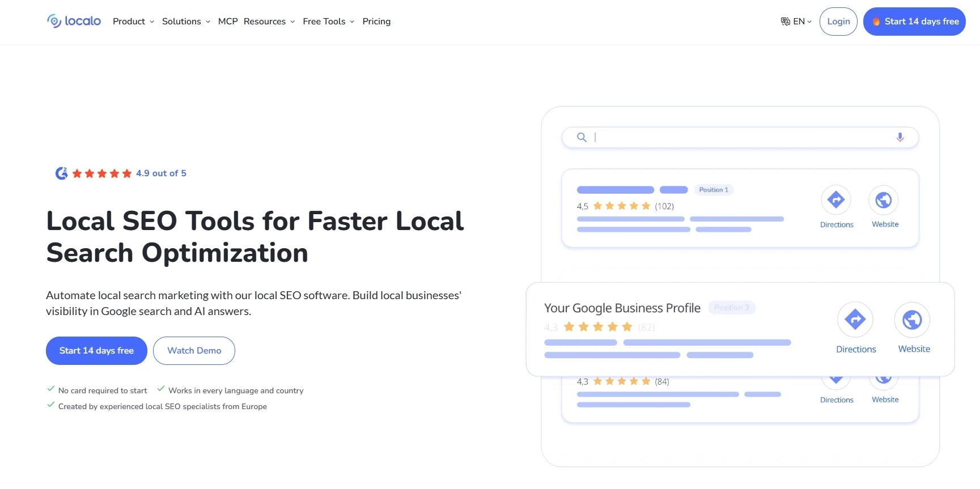Viewport: 980px width, 489px height.
Task: Click the Watch Demo button
Action: [x=194, y=351]
